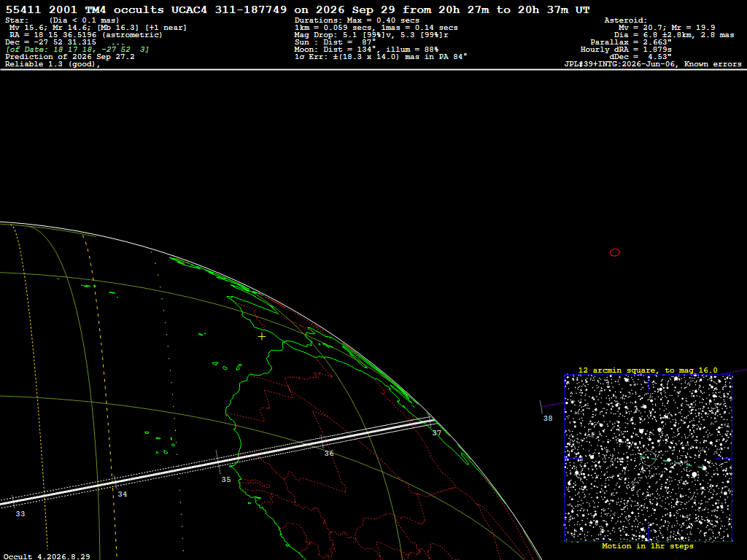
Task: Click the JPL#39+INTG known errors text
Action: (653, 64)
